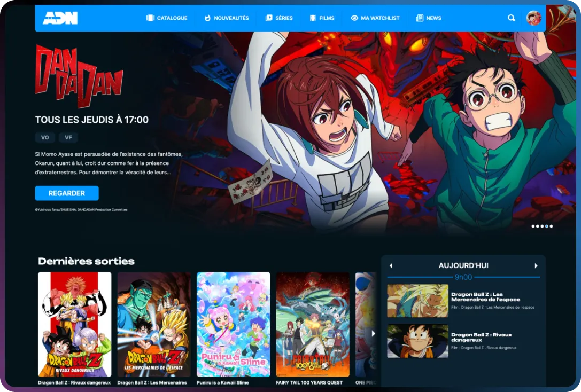Open schedule thumbnail for Mercenaires de l'espace
The image size is (581, 392).
pos(417,301)
